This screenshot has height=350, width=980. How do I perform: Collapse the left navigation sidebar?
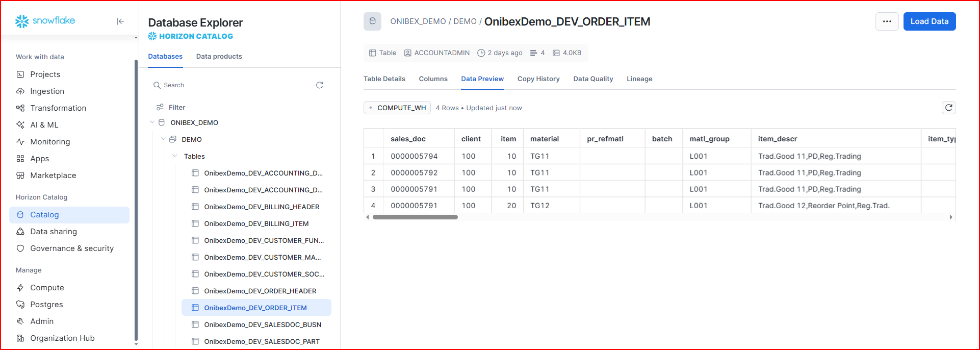pos(120,21)
